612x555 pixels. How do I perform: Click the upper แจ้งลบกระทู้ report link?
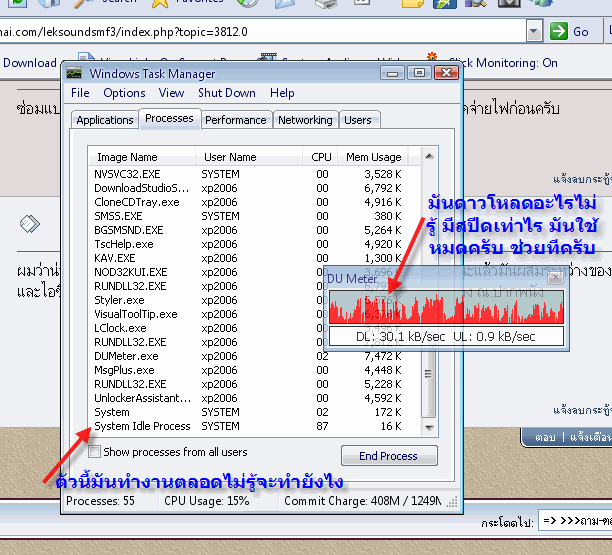click(582, 179)
